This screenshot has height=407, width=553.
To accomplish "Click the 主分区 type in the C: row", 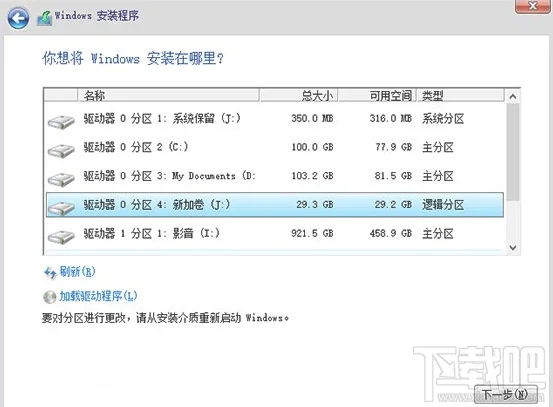I will click(438, 147).
